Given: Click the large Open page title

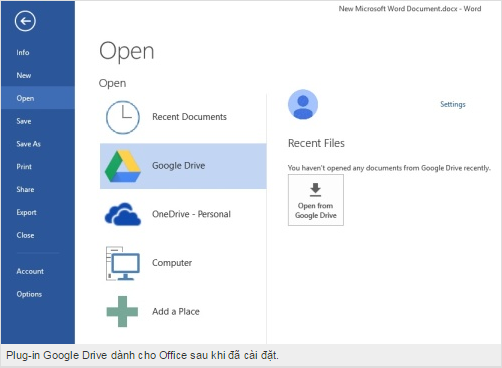Looking at the screenshot, I should pos(127,51).
